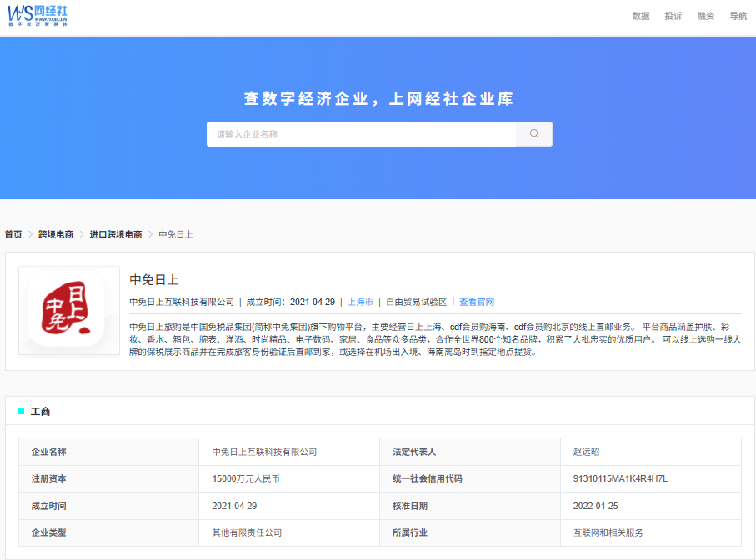
Task: Open the 跨境电商 breadcrumb link
Action: pyautogui.click(x=56, y=234)
